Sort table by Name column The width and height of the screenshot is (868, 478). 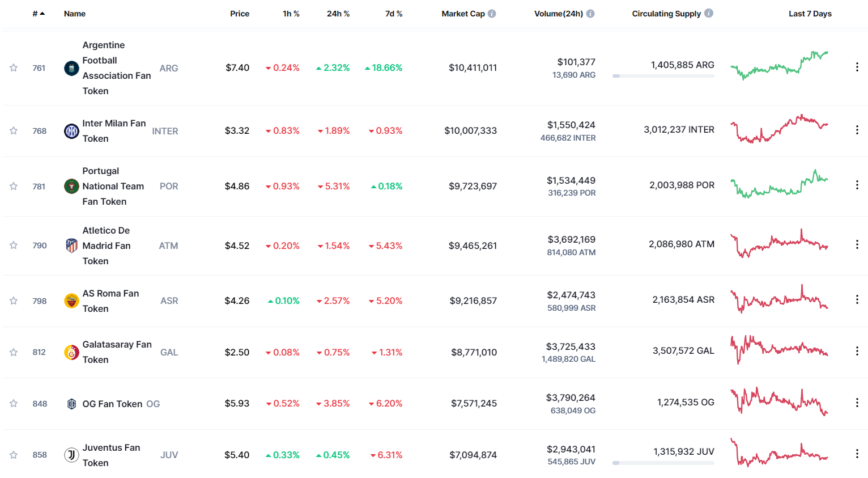point(75,14)
